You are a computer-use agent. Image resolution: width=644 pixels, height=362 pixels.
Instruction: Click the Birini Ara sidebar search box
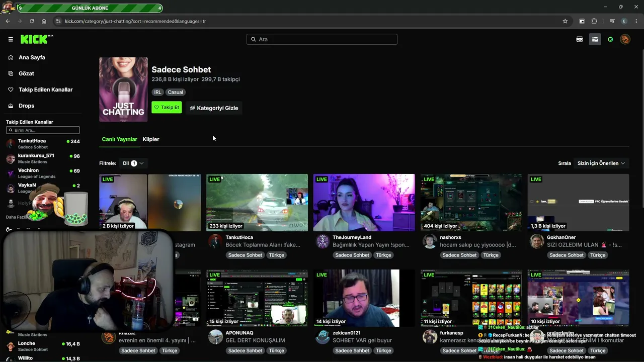[x=43, y=130]
